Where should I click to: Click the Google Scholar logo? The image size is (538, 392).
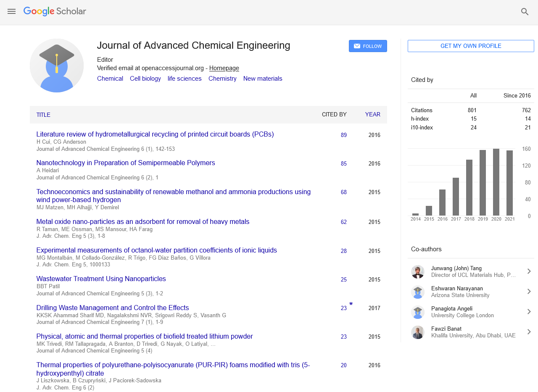coord(55,11)
